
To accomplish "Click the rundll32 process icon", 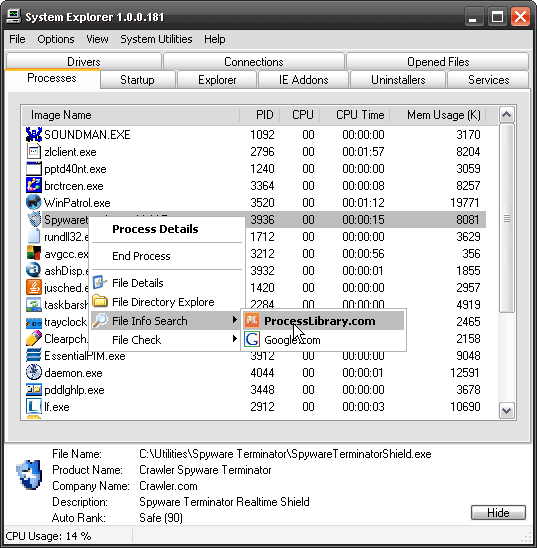I will 34,237.
